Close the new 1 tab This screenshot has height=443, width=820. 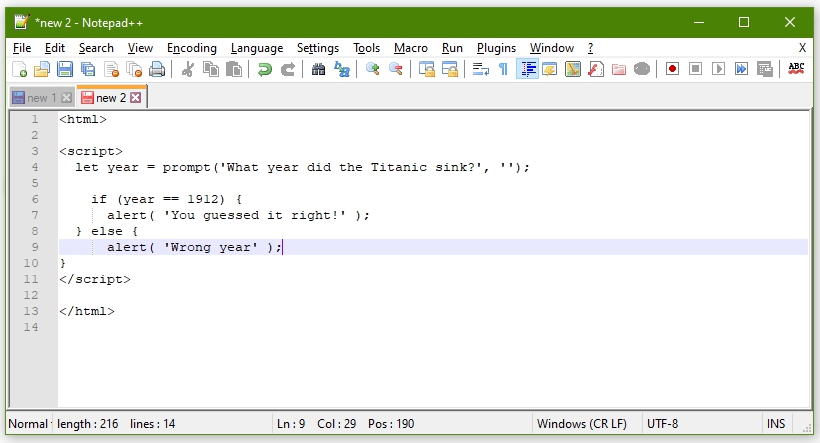point(66,98)
